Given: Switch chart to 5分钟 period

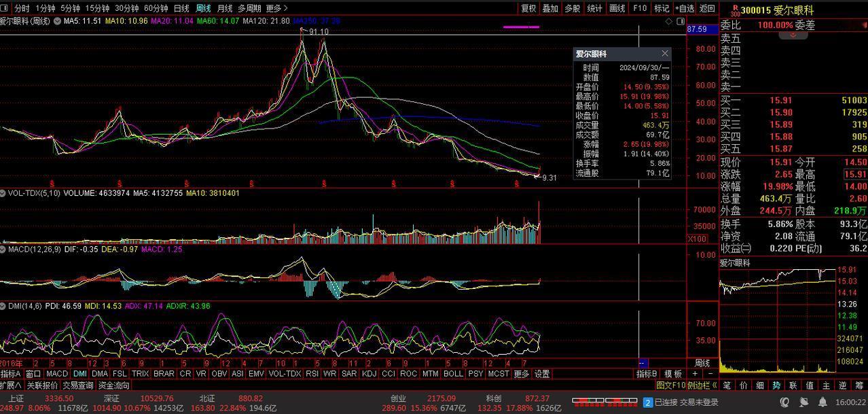Looking at the screenshot, I should [70, 8].
